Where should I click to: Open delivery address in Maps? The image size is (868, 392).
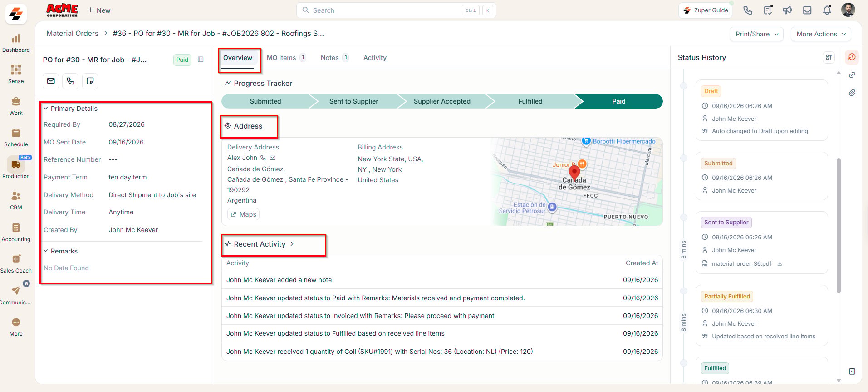coord(243,214)
